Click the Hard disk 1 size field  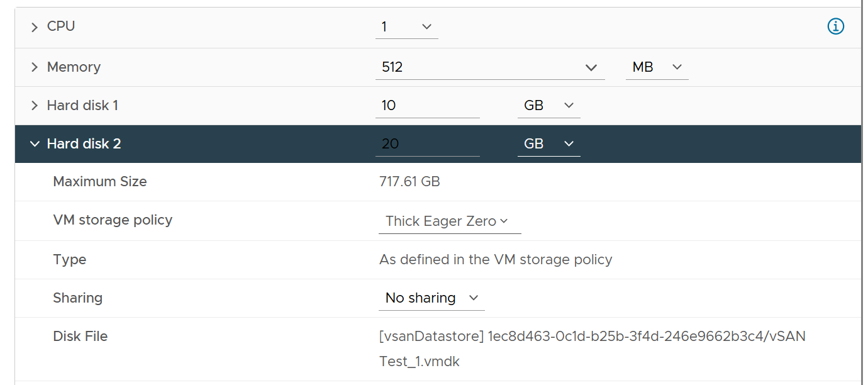click(428, 106)
